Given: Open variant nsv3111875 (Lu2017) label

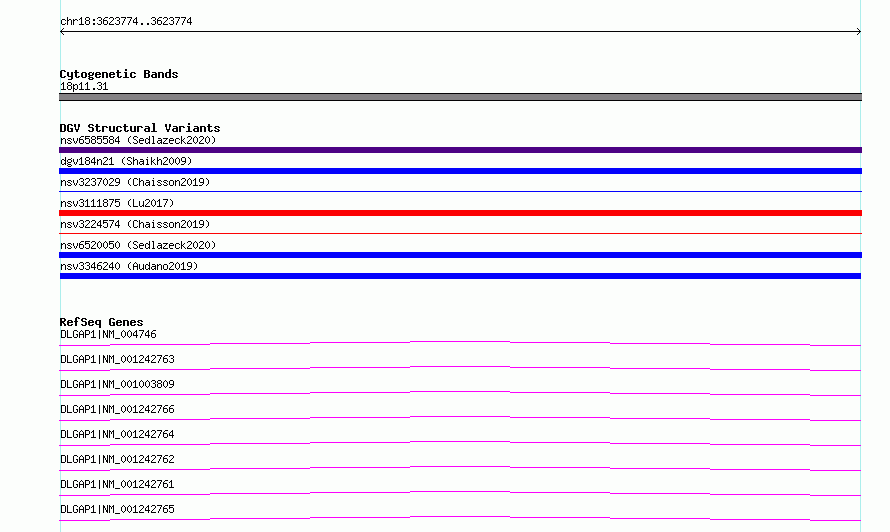Looking at the screenshot, I should pyautogui.click(x=117, y=203).
